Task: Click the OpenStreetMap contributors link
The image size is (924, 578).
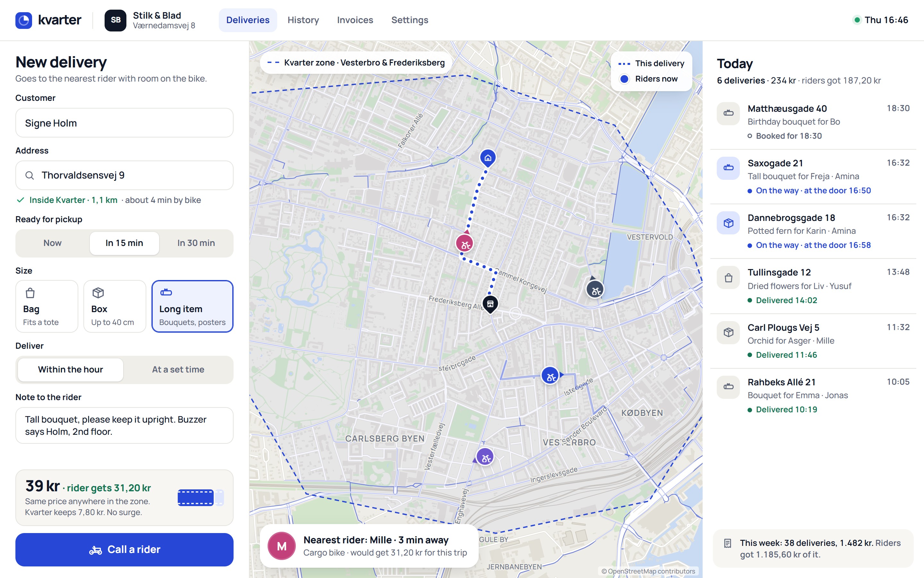Action: click(648, 571)
